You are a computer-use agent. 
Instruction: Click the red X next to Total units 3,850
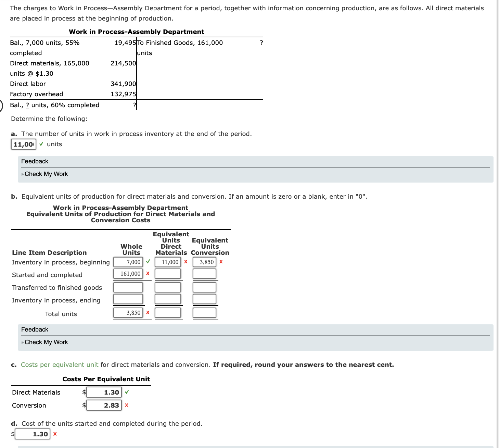(x=148, y=312)
